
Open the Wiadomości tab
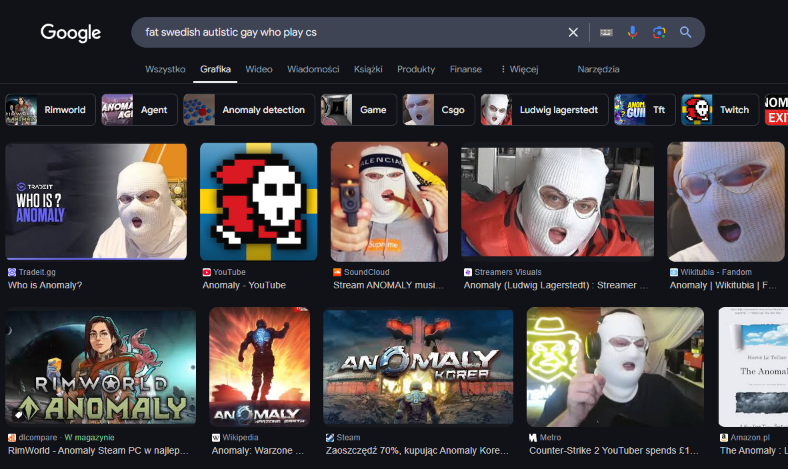pyautogui.click(x=313, y=69)
